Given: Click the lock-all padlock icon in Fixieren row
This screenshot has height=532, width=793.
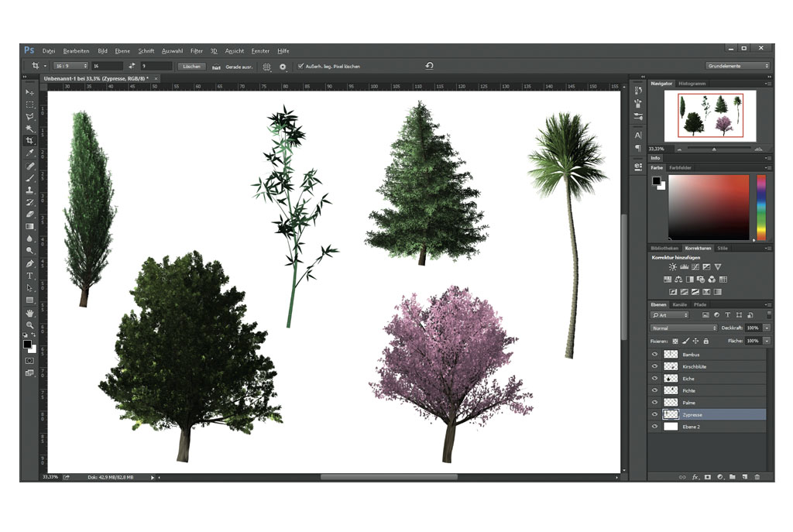Looking at the screenshot, I should point(707,341).
